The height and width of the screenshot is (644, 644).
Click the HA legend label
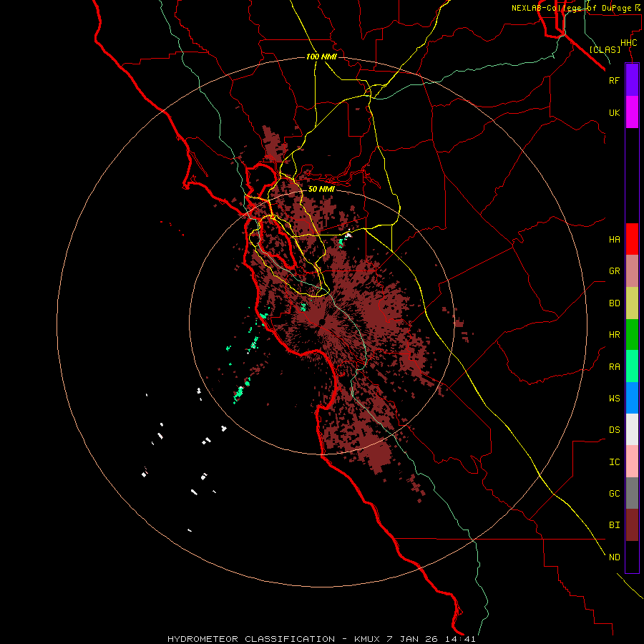614,240
